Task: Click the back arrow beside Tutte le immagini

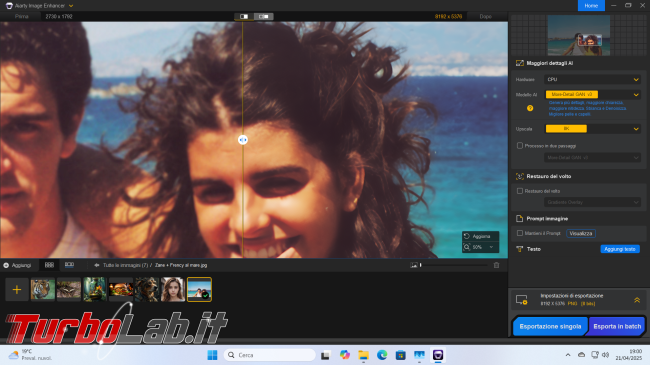Action: [x=97, y=265]
